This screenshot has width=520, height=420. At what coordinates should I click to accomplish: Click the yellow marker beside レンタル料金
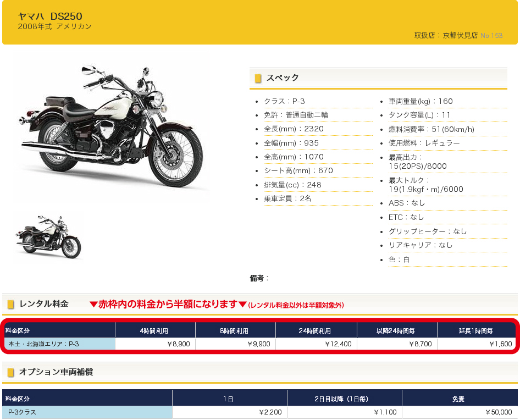pyautogui.click(x=10, y=304)
